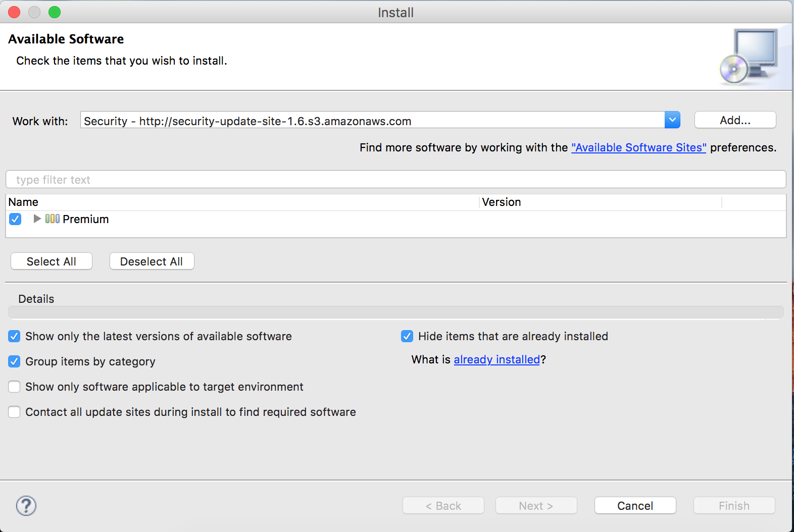794x532 pixels.
Task: Disable Group items by category
Action: (x=14, y=361)
